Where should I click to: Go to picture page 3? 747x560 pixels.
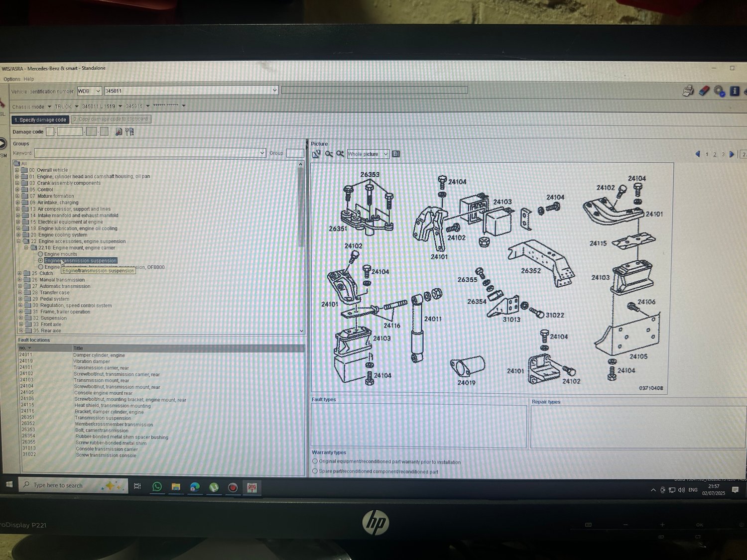[x=723, y=154]
